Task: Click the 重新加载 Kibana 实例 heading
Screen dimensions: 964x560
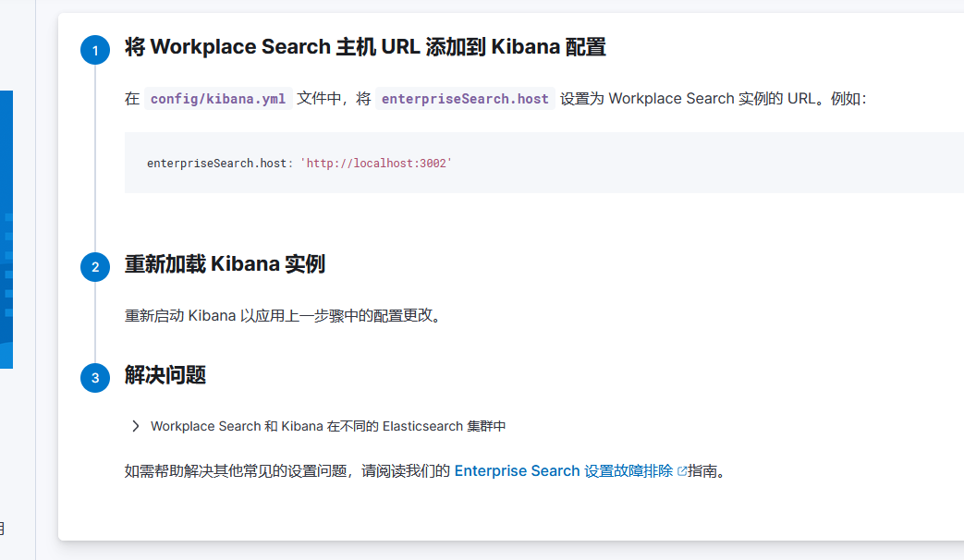Action: [225, 264]
